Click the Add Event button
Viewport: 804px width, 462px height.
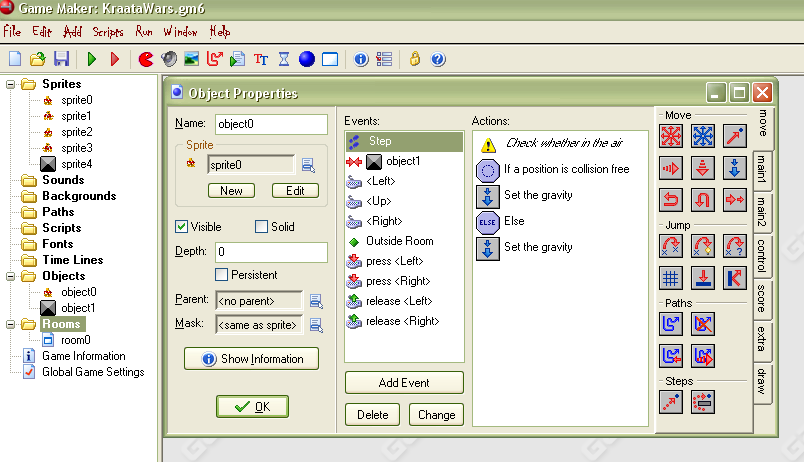tap(404, 383)
